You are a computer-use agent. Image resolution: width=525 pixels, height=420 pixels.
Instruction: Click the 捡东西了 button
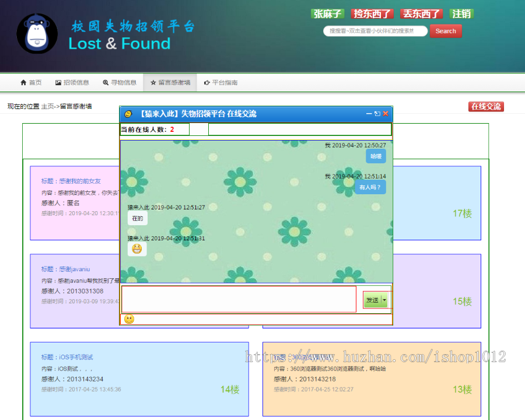(x=372, y=13)
